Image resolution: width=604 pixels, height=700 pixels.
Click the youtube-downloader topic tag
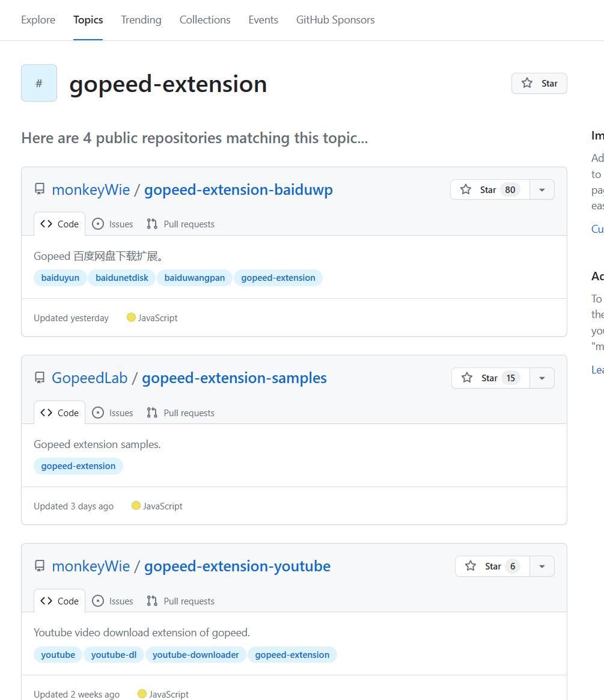[195, 655]
